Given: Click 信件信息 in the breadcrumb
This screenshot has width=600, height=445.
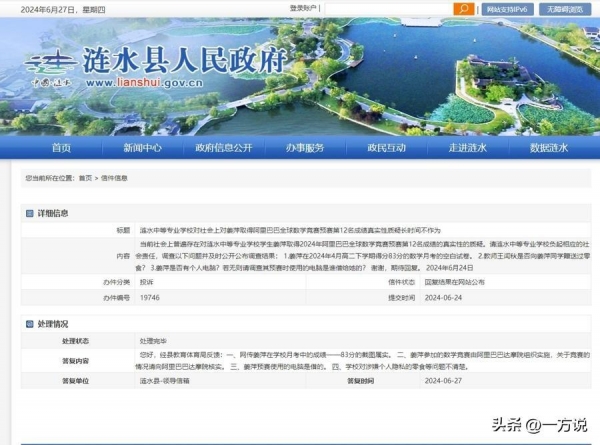Looking at the screenshot, I should click(x=115, y=178).
